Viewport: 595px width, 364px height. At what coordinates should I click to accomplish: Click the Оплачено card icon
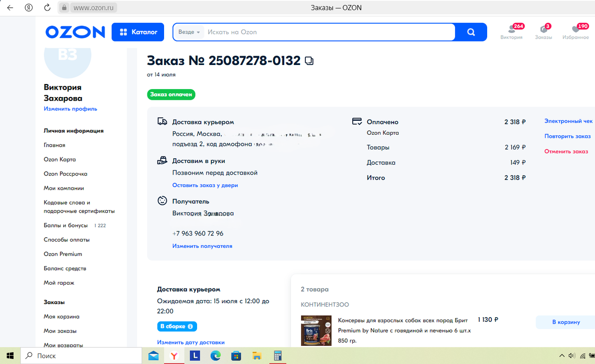(x=357, y=122)
